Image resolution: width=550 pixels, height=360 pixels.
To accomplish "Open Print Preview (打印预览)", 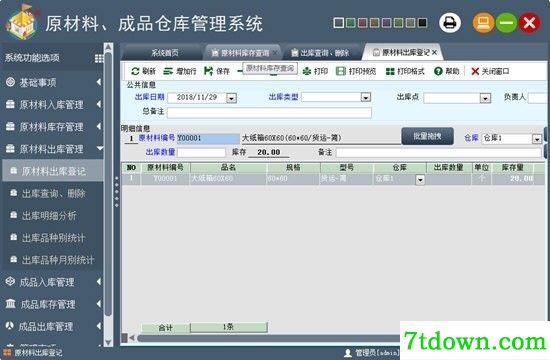I will click(356, 71).
